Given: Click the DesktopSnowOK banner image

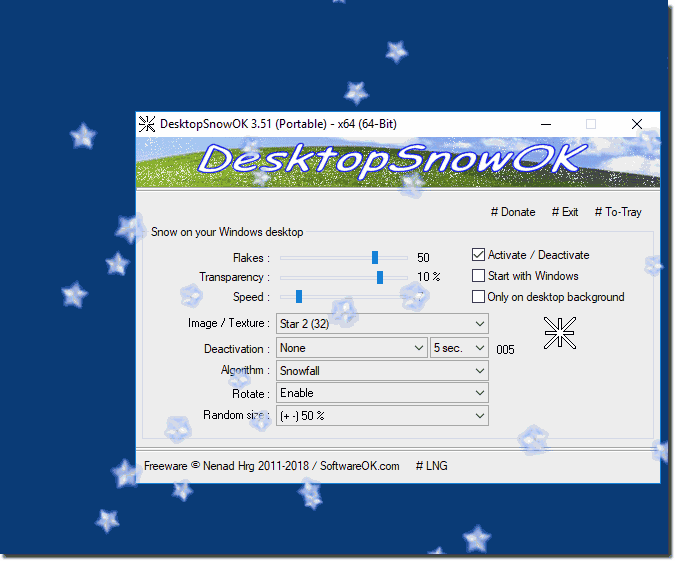Looking at the screenshot, I should pyautogui.click(x=398, y=163).
